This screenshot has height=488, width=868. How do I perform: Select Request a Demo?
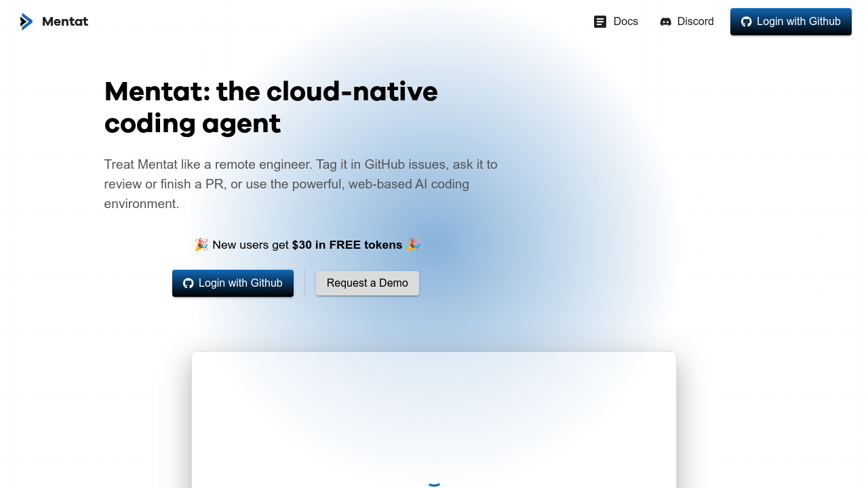pos(368,283)
